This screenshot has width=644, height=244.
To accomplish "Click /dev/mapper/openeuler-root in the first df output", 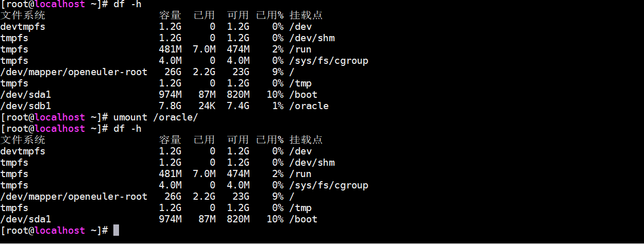I will pyautogui.click(x=74, y=72).
